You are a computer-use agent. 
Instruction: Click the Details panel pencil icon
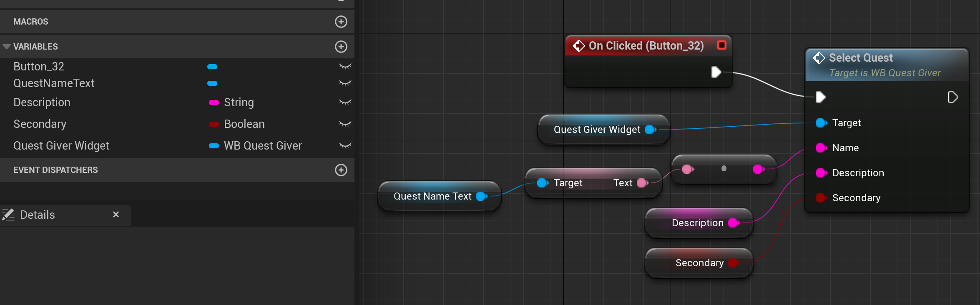pyautogui.click(x=8, y=215)
